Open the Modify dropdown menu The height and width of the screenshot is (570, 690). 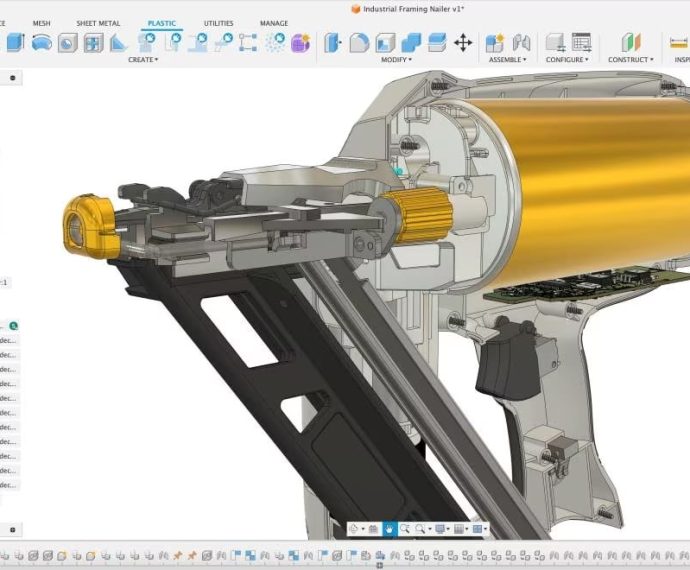tap(398, 60)
